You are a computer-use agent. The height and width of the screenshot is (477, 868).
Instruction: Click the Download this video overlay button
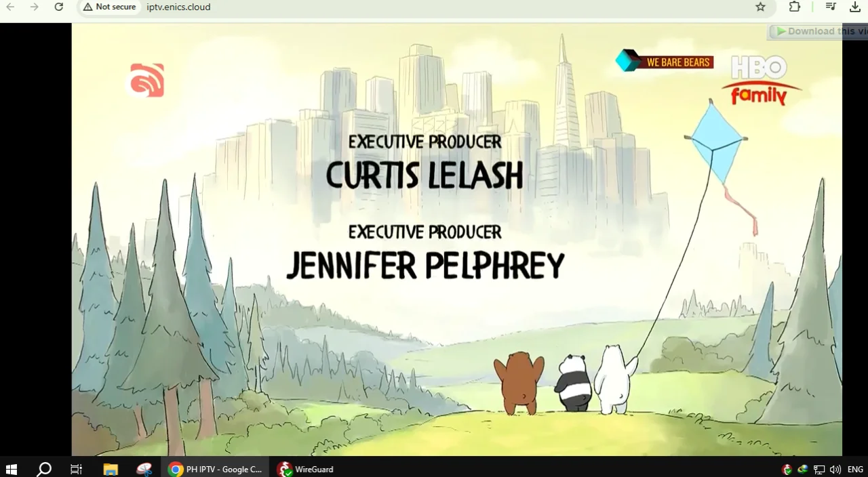[x=818, y=31]
